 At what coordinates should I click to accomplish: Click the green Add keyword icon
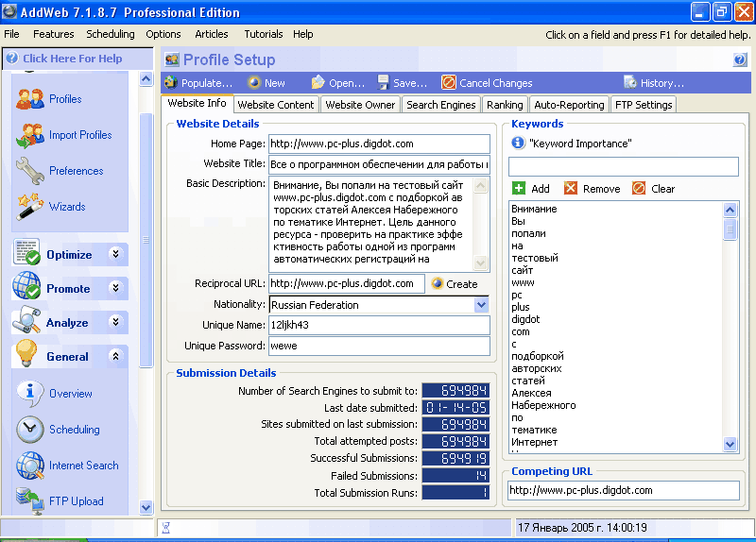click(x=519, y=188)
